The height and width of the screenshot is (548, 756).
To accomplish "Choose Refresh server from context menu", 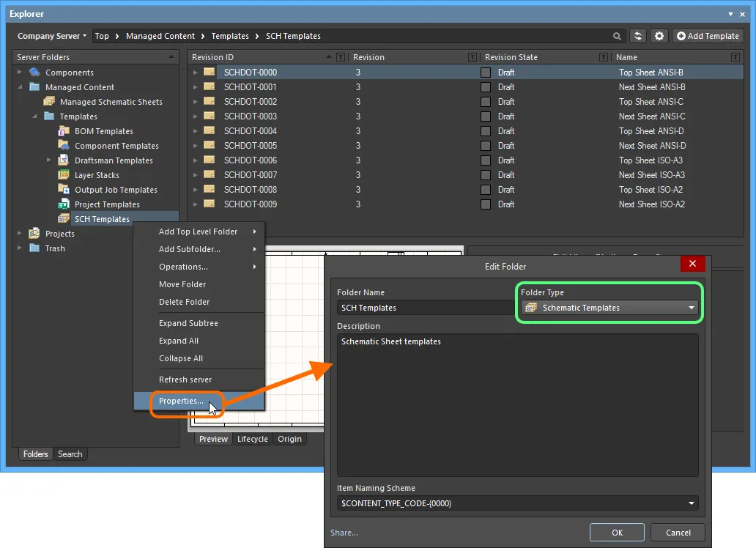I will click(x=199, y=379).
